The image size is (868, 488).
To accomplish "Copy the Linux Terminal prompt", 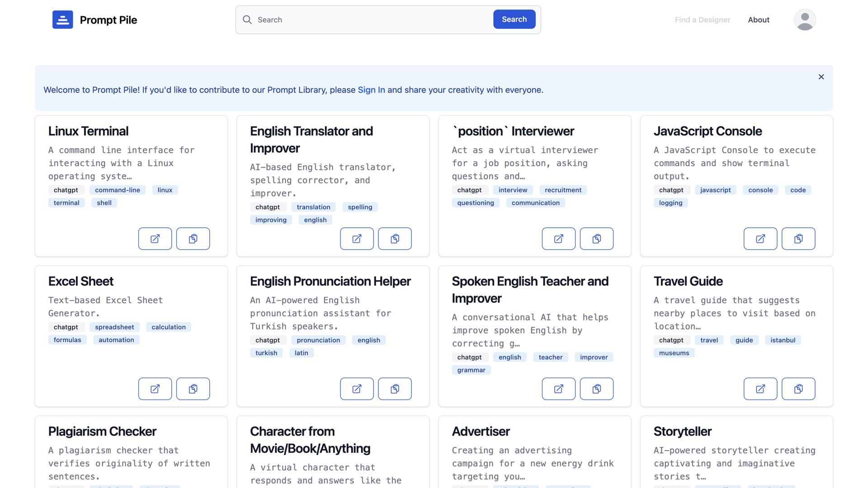I will click(193, 239).
